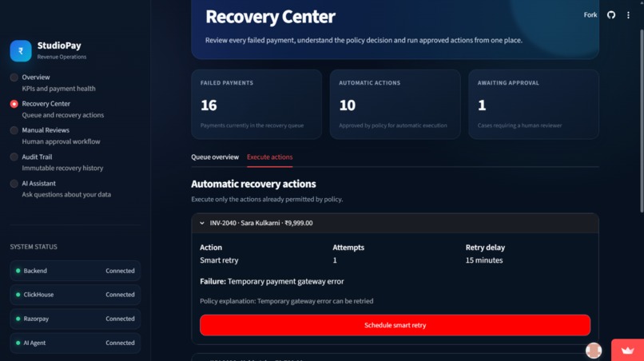This screenshot has width=644, height=361.
Task: Open the three-dot app menu
Action: (x=628, y=15)
